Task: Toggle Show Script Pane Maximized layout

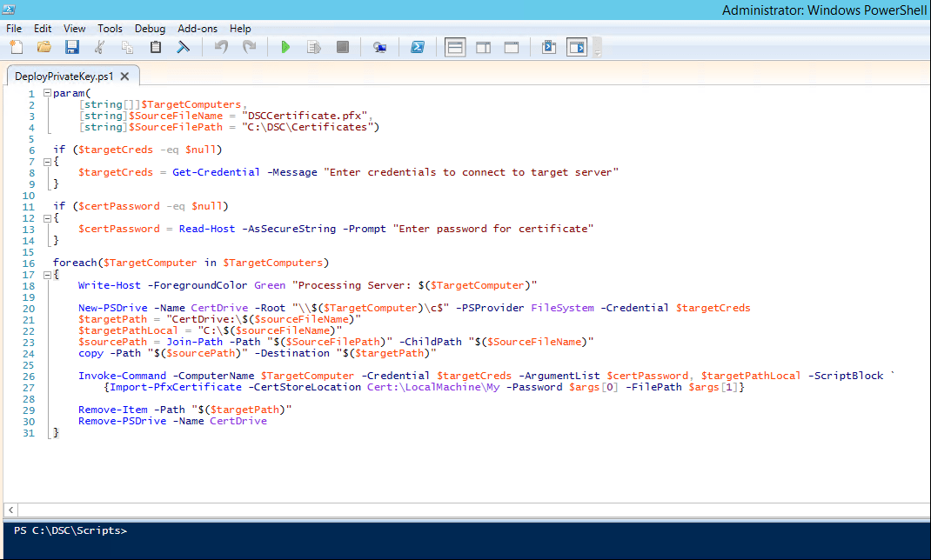Action: (512, 47)
